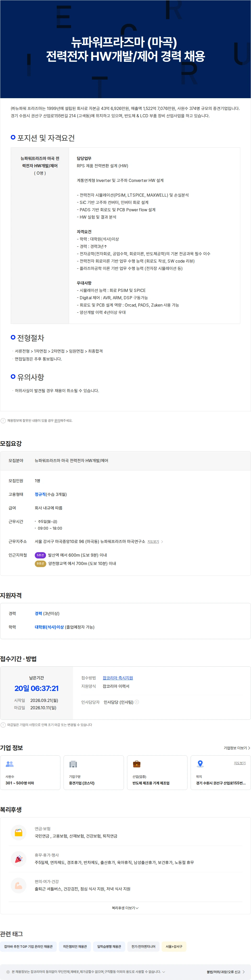Expand 인사담당 contact plus icon
Viewport: 251px width, 980px height.
[x=137, y=702]
